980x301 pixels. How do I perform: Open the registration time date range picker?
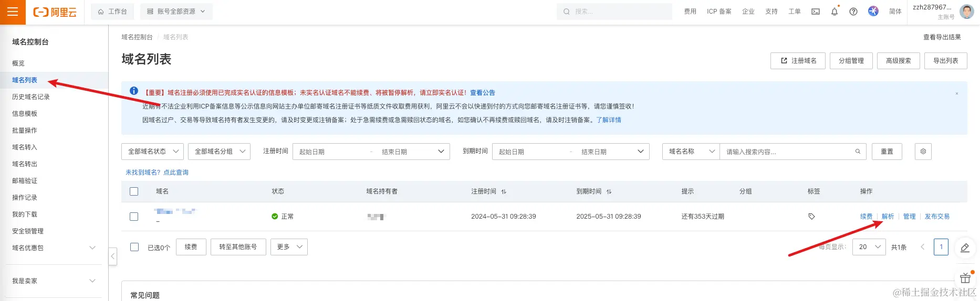click(x=371, y=152)
